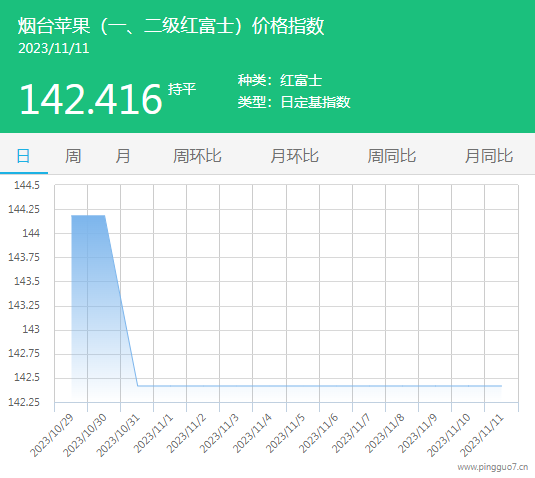
Task: Click the 2023/11/11 x-axis date label
Action: tap(482, 435)
